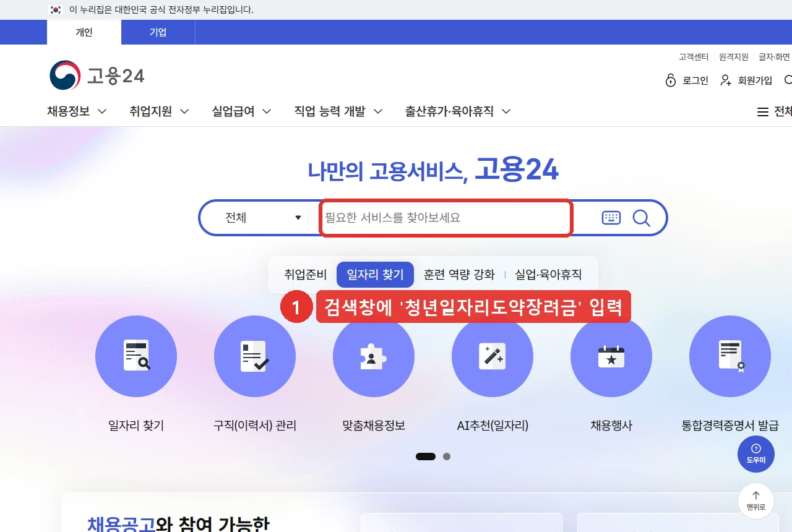Open 구직(이력서) 관리 icon
Viewport: 792px width, 532px height.
255,356
